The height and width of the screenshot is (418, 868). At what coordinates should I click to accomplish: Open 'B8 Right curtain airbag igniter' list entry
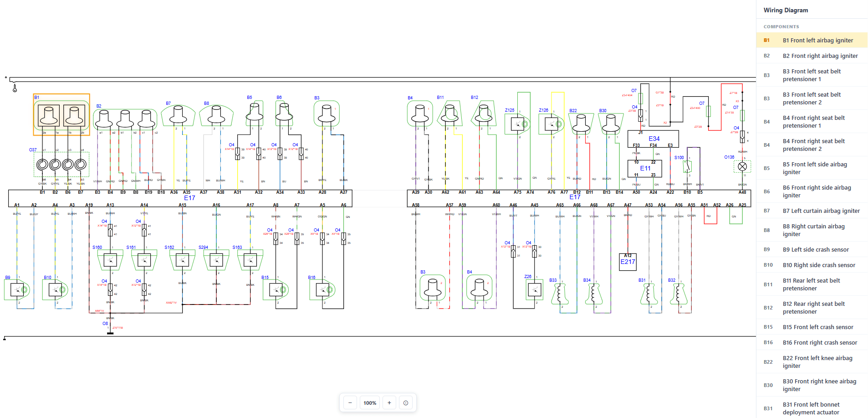(812, 230)
